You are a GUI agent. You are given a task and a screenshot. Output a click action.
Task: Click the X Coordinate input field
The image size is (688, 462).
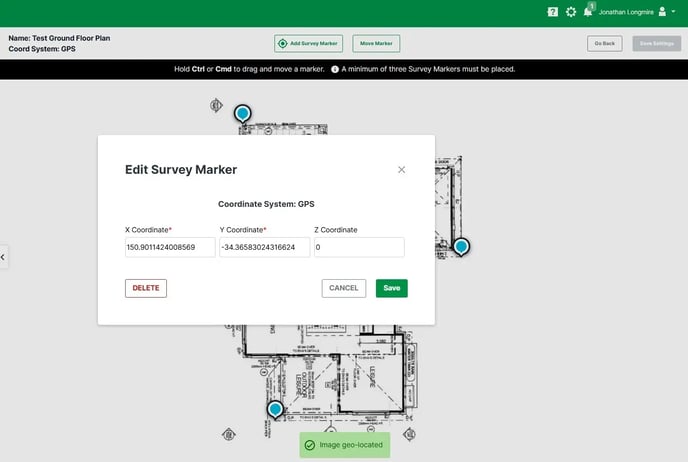coord(170,247)
